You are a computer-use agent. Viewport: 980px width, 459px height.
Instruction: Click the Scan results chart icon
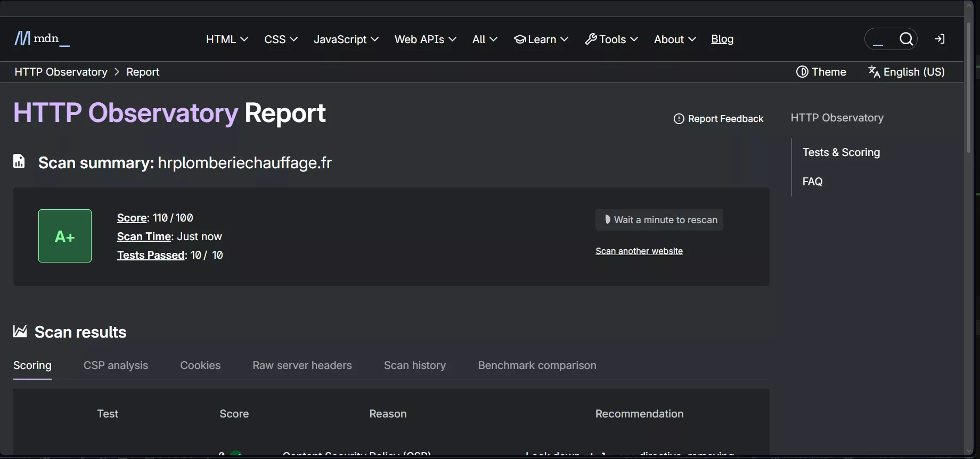point(20,332)
